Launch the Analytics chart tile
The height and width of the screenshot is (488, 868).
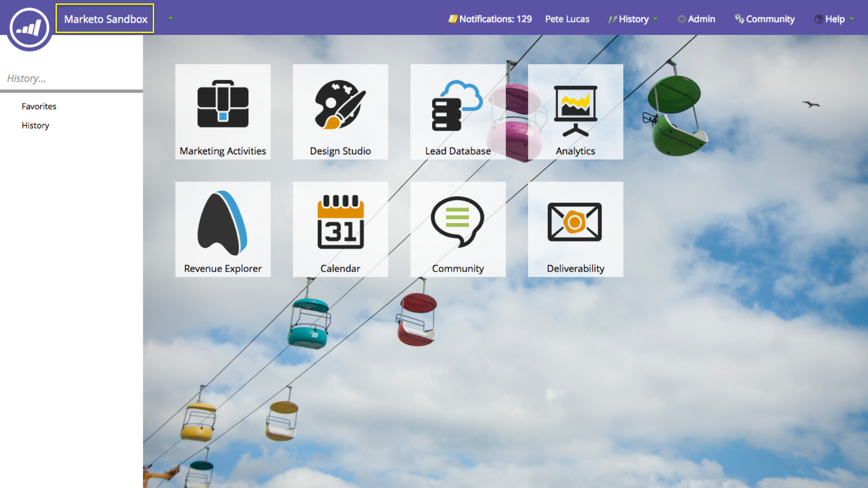coord(575,112)
